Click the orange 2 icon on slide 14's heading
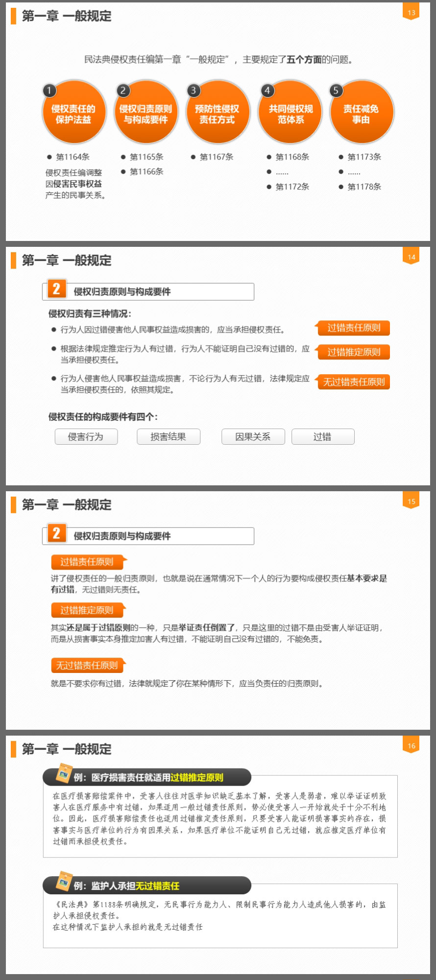 tap(56, 289)
